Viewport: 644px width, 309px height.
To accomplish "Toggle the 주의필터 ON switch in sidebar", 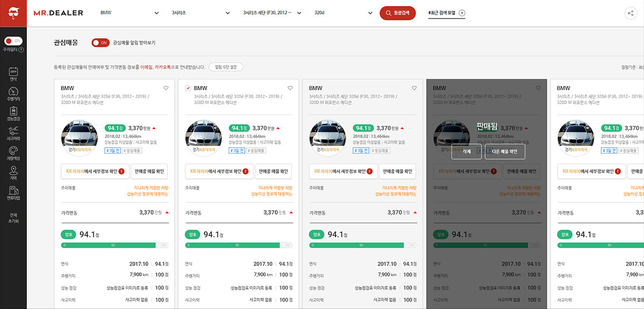I will click(x=13, y=41).
